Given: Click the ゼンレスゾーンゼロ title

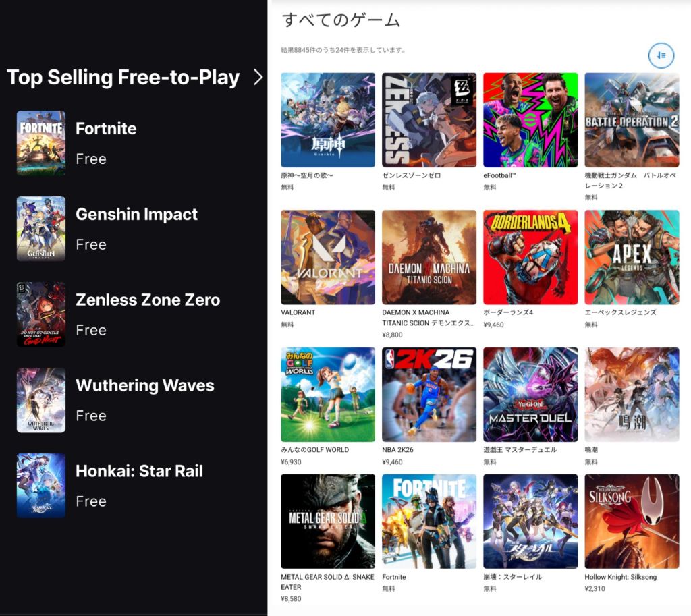Looking at the screenshot, I should pyautogui.click(x=411, y=175).
